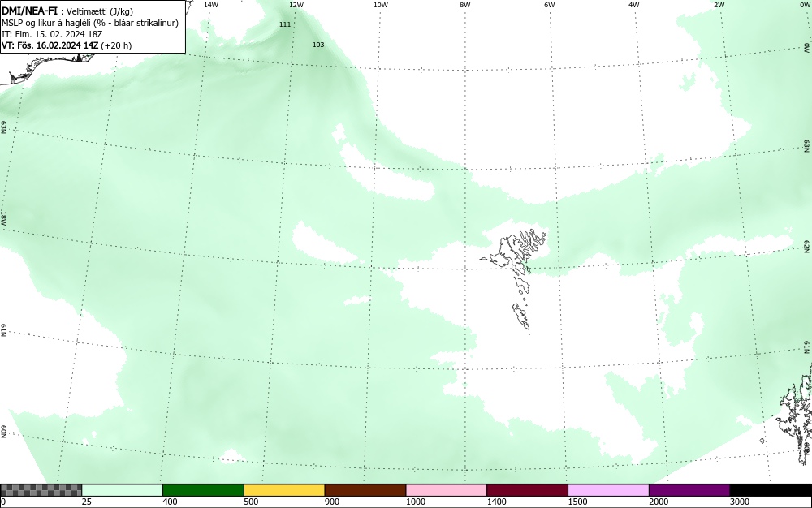The width and height of the screenshot is (812, 508).
Task: Click the pink 1000–1400 legend swatch
Action: (x=447, y=490)
